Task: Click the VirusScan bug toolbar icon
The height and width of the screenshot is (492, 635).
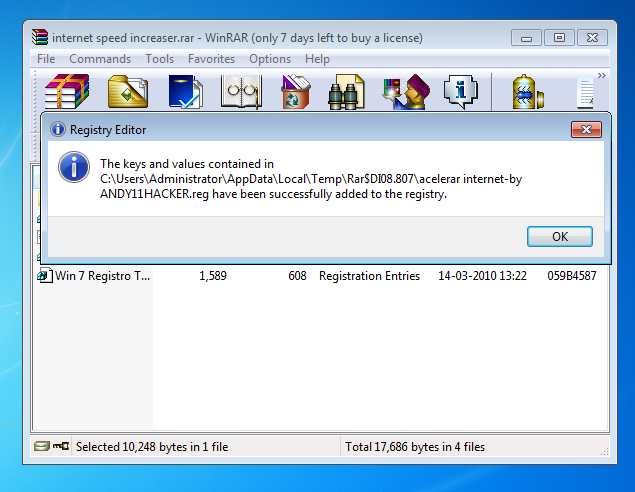Action: point(528,92)
